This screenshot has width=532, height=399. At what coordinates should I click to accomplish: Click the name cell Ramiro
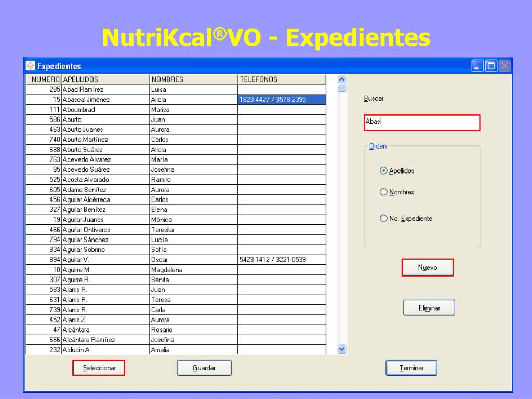click(194, 179)
